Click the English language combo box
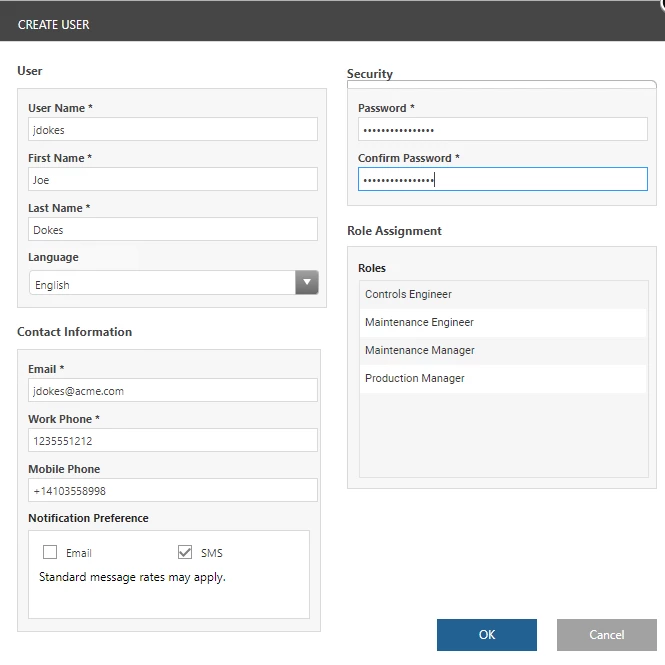665x665 pixels. 173,282
